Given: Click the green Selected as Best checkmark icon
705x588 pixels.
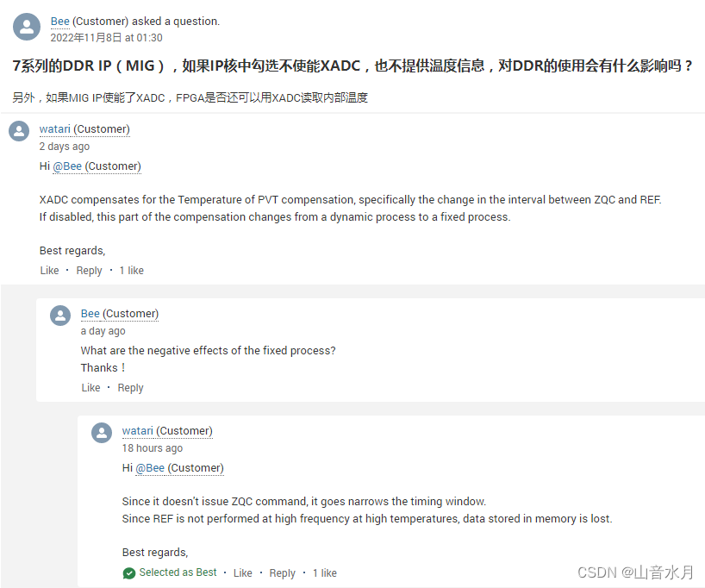Looking at the screenshot, I should [128, 572].
